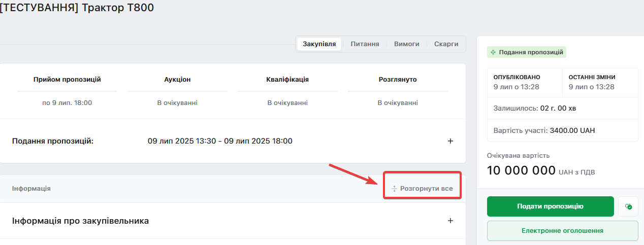Image resolution: width=644 pixels, height=245 pixels.
Task: Open the Вимоги tab
Action: [406, 44]
